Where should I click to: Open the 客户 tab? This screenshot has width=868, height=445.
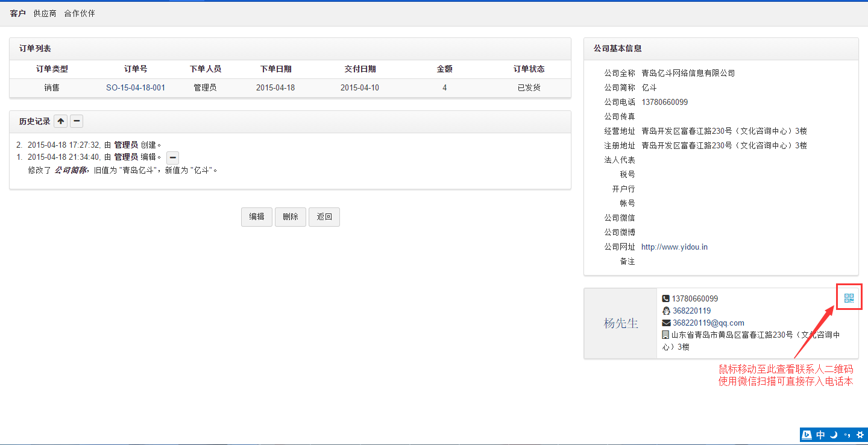pyautogui.click(x=18, y=13)
